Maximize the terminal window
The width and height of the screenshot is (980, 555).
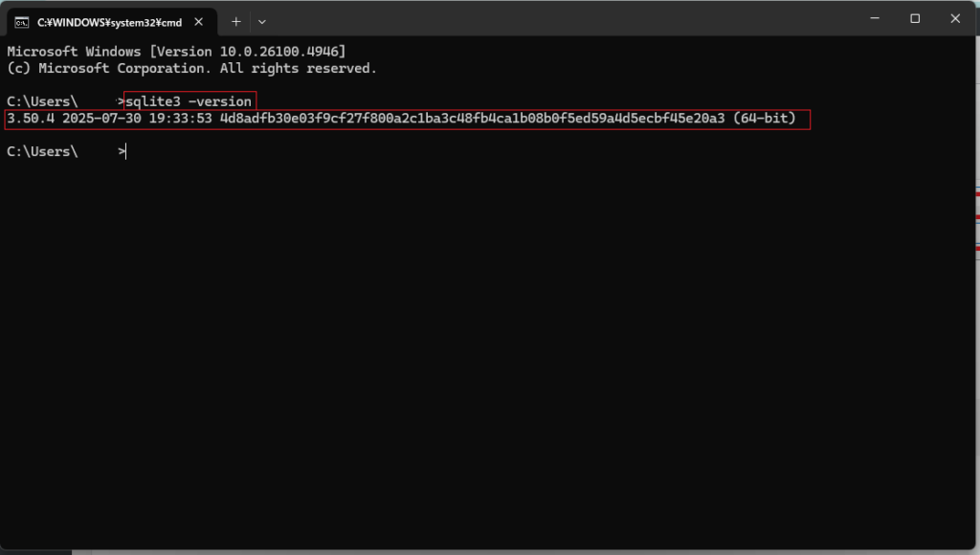[x=915, y=18]
